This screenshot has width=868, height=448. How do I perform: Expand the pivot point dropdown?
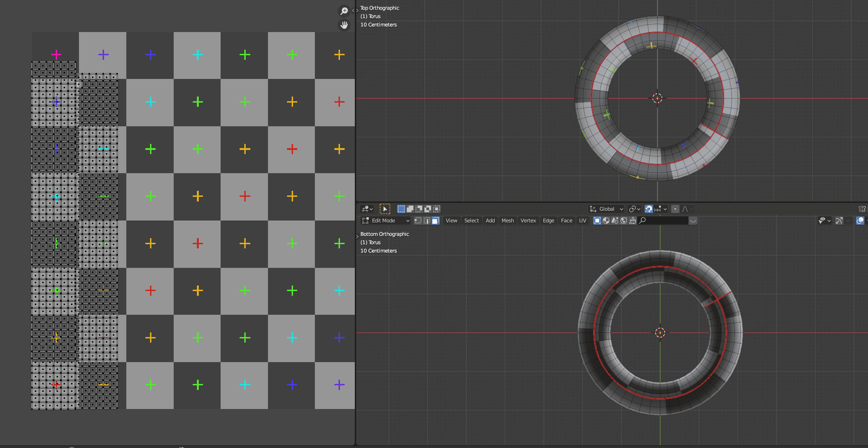click(634, 209)
